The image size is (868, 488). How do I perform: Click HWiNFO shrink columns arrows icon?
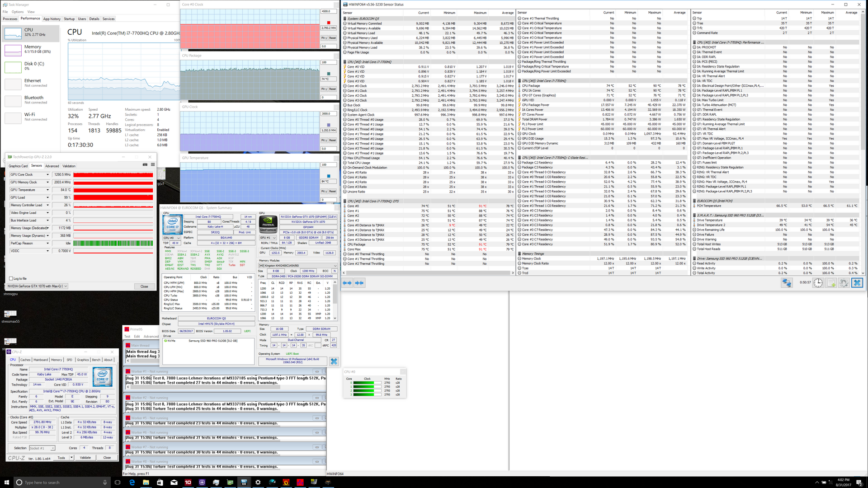point(359,283)
